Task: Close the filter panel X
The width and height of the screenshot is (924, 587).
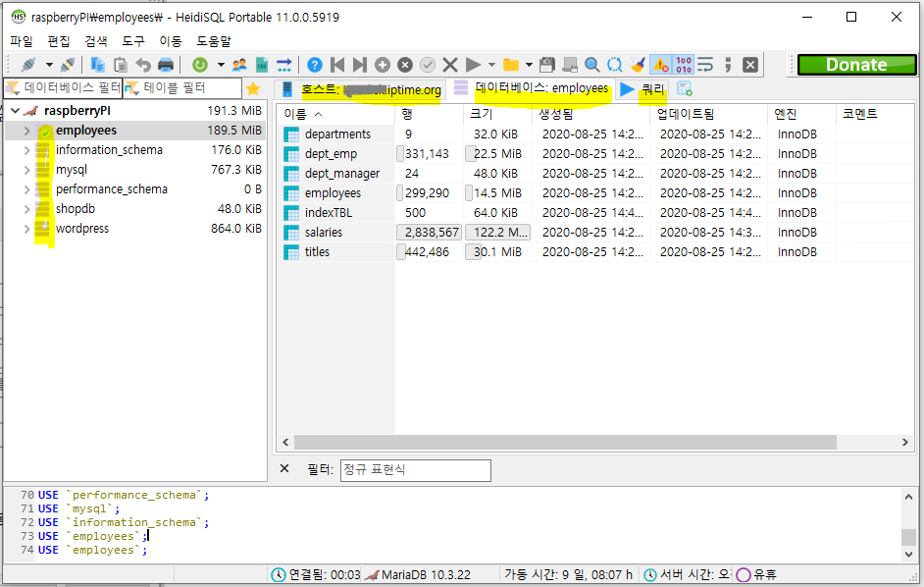Action: (284, 468)
